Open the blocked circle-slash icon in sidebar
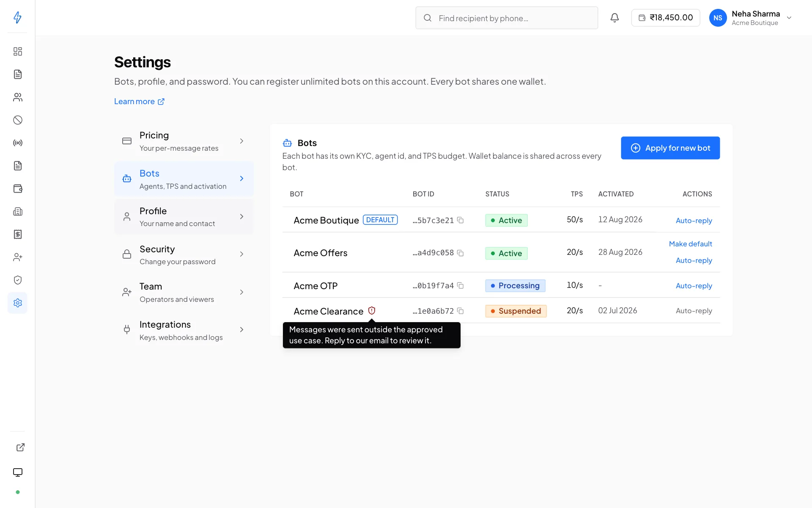Image resolution: width=812 pixels, height=508 pixels. (17, 120)
